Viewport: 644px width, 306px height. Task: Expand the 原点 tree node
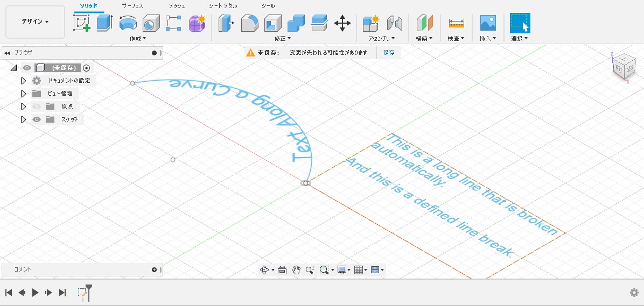click(x=23, y=106)
